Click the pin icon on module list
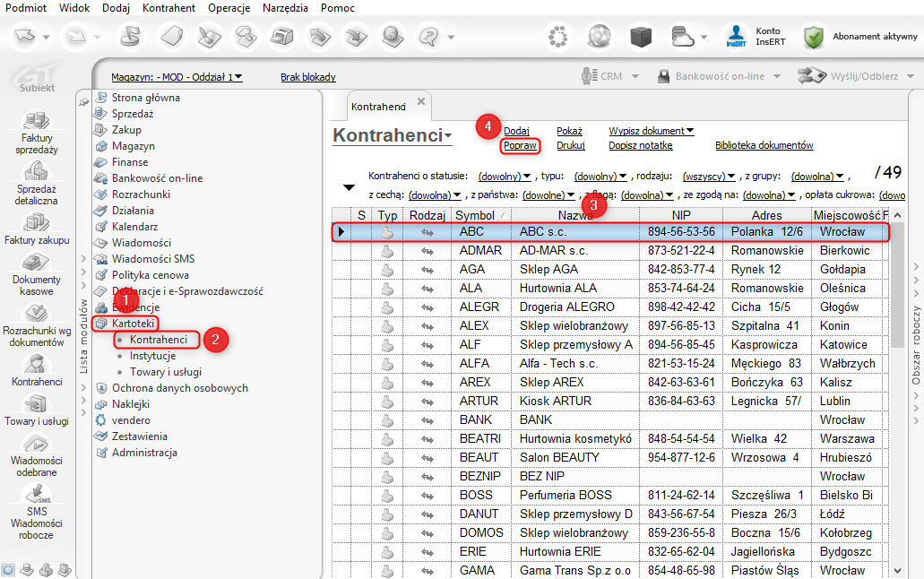Image resolution: width=924 pixels, height=579 pixels. [x=83, y=101]
